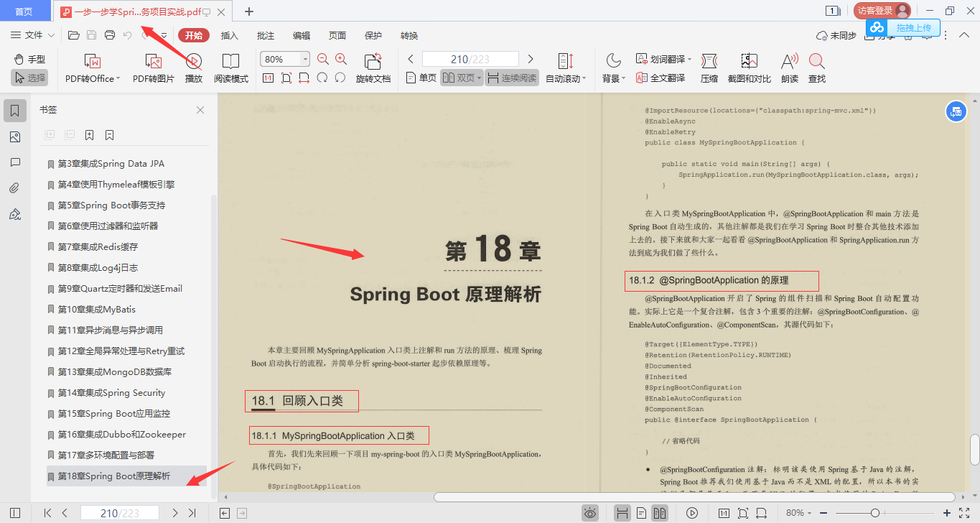The height and width of the screenshot is (523, 980).
Task: Enter full screen from status bar
Action: 964,513
